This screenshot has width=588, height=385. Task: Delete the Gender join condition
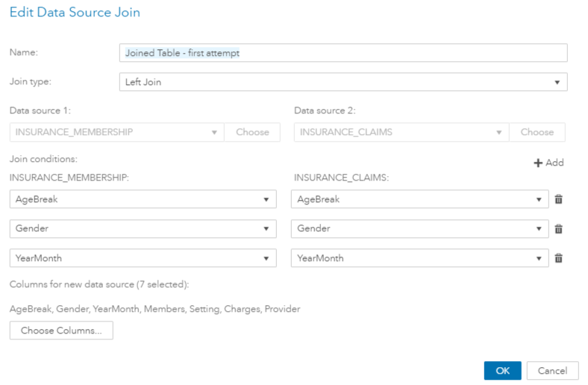[558, 229]
